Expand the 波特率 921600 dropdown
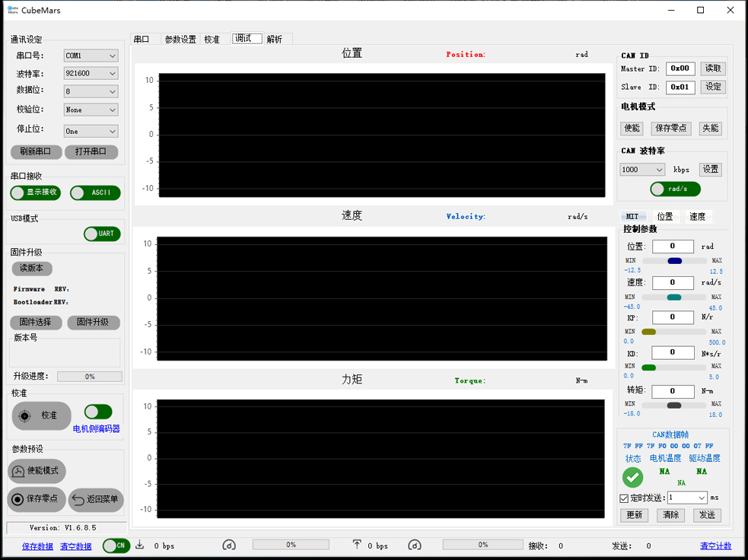Screen dimensions: 748x560 coord(91,74)
